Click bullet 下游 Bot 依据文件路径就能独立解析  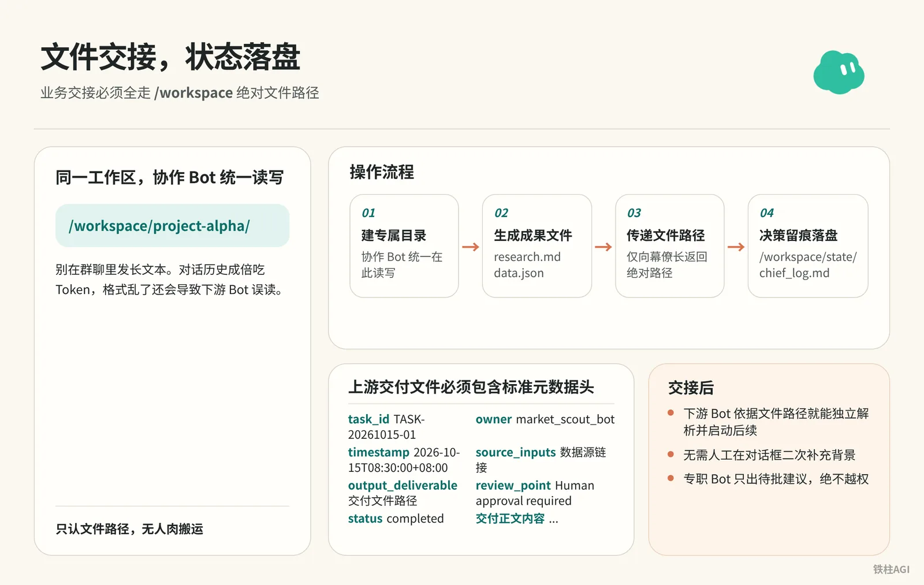pos(776,422)
